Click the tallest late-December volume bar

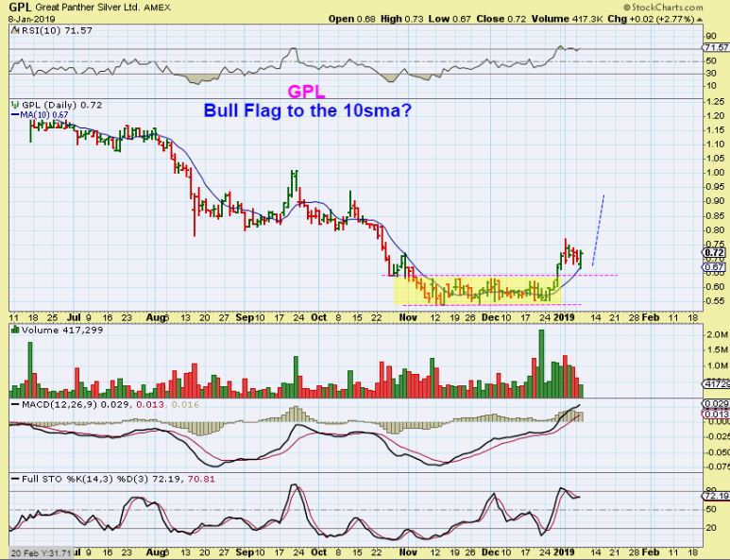tap(541, 364)
